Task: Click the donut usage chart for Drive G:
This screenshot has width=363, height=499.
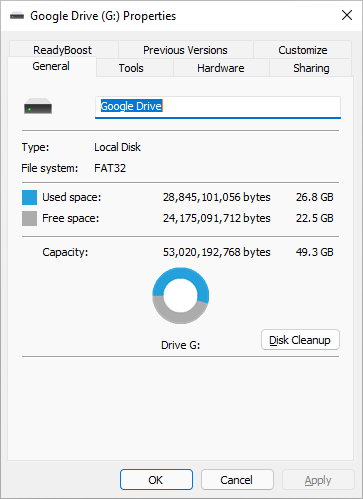Action: pos(181,295)
